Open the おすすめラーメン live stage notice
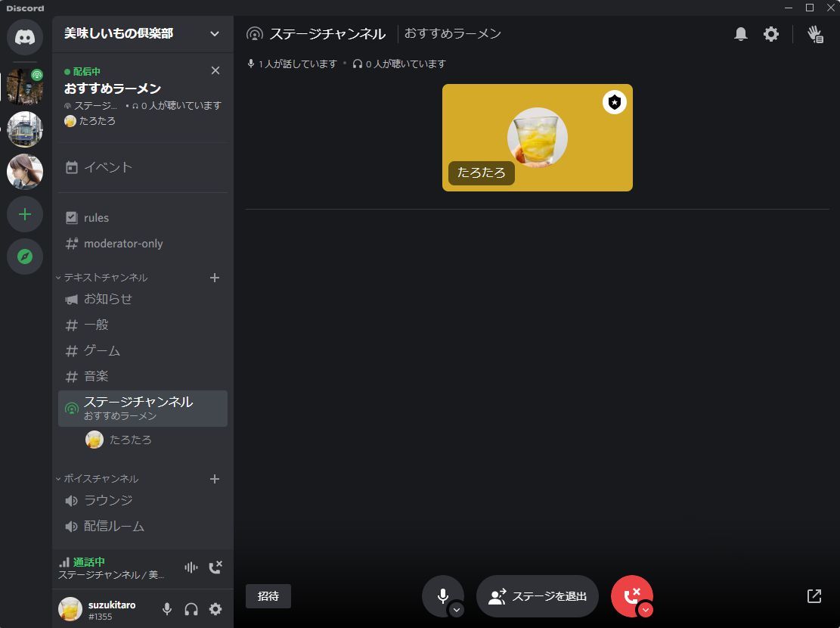Screen dimensions: 840x628 pos(113,89)
